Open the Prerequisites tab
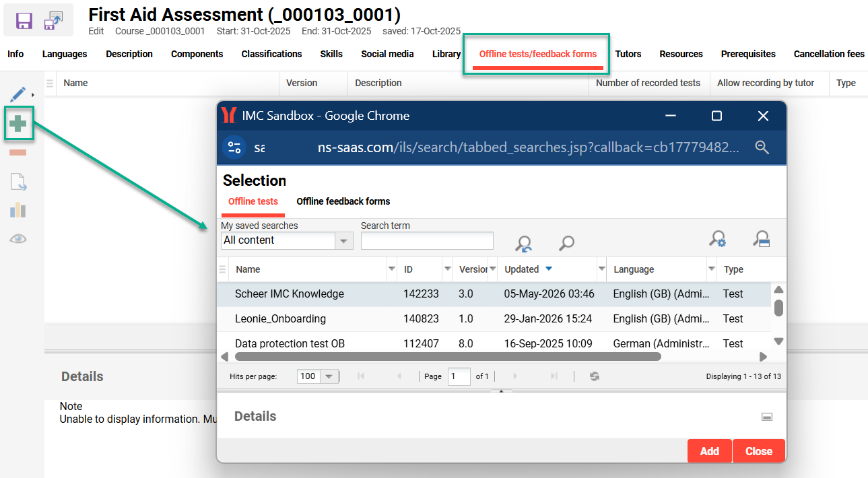Image resolution: width=868 pixels, height=478 pixels. 748,54
